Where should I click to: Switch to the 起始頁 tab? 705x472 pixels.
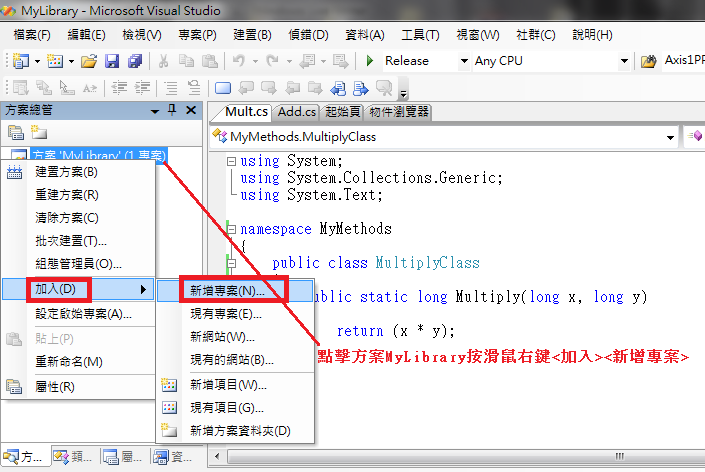[x=343, y=112]
